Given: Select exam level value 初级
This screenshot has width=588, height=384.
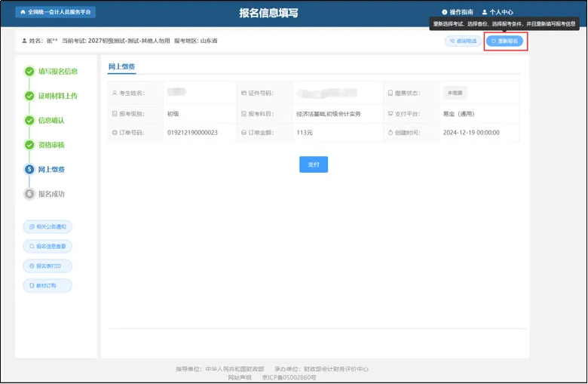Looking at the screenshot, I should 173,114.
